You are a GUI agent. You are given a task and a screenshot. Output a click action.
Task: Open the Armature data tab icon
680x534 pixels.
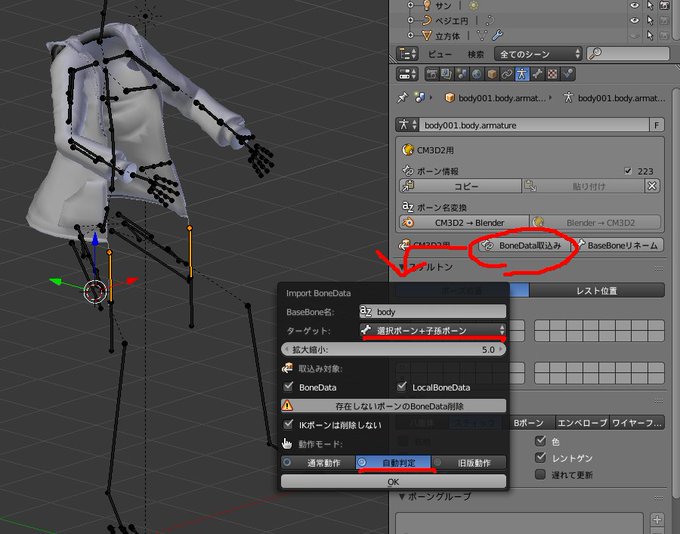pos(521,74)
